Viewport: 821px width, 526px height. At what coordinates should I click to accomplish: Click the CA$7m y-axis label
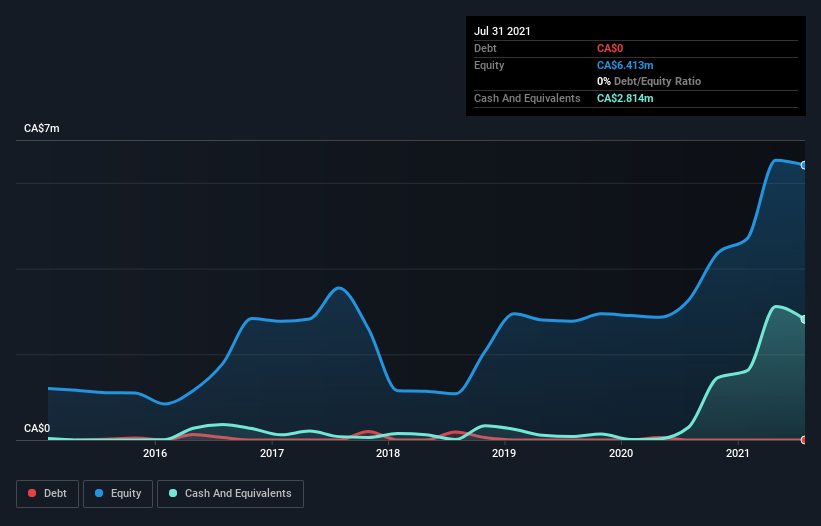point(42,128)
